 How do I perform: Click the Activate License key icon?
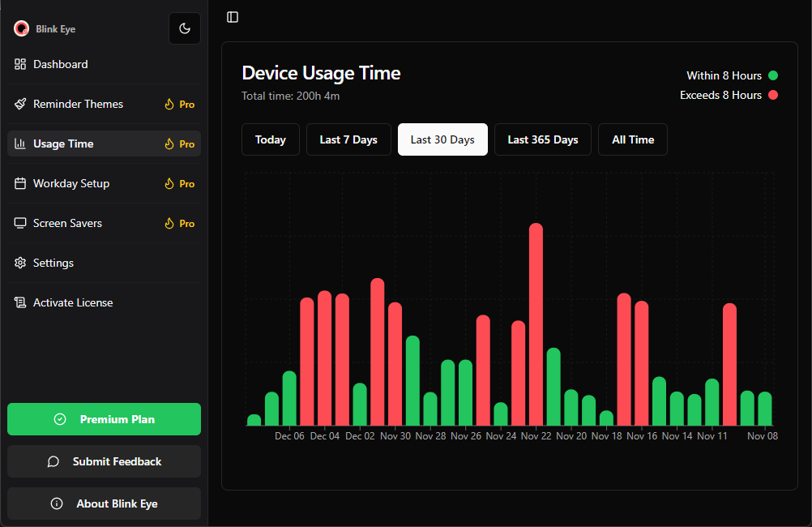[x=19, y=302]
